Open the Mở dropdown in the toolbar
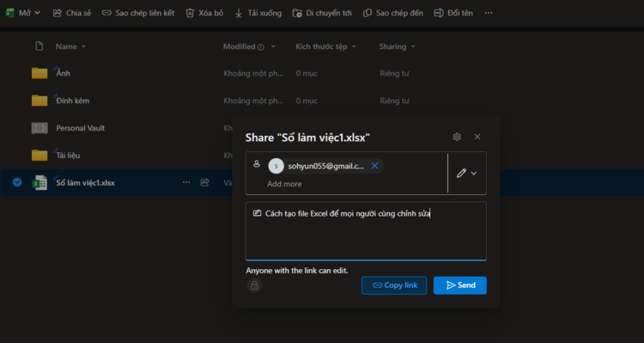 (23, 13)
